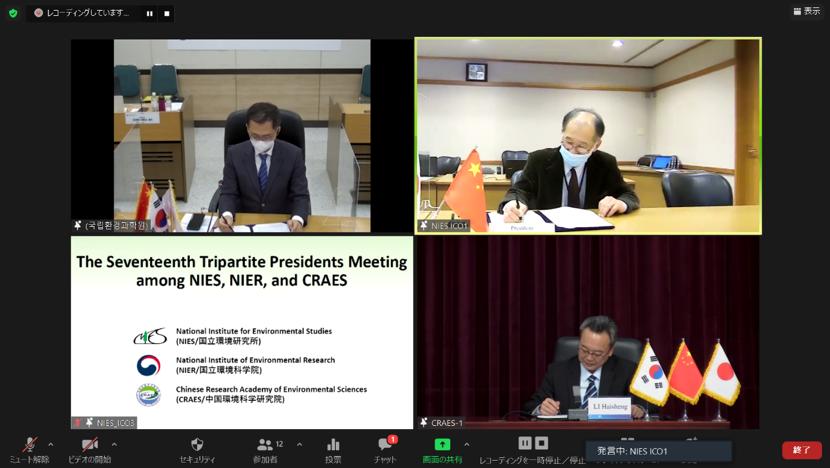Click the slide title 'The Seventeenth Tripartite Presidents Meeting'
The image size is (830, 468).
pos(242,262)
